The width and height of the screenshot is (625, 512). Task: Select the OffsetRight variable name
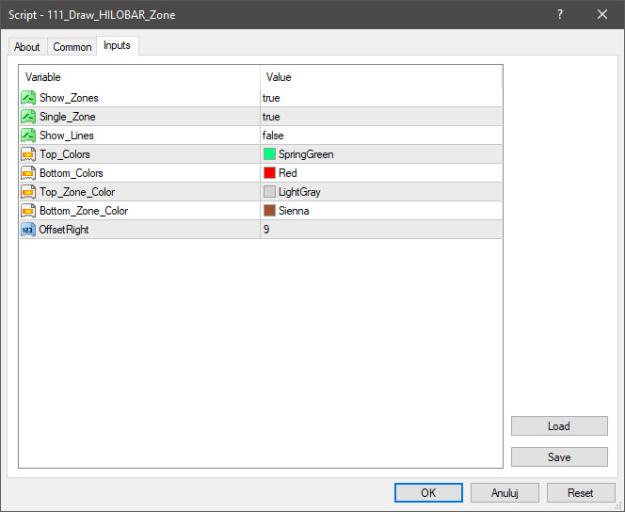(x=64, y=230)
